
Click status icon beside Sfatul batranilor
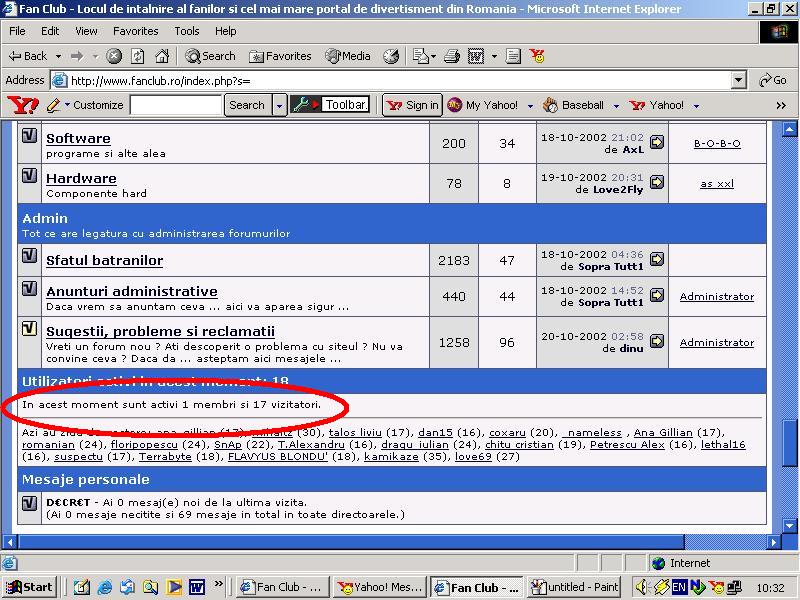point(30,255)
